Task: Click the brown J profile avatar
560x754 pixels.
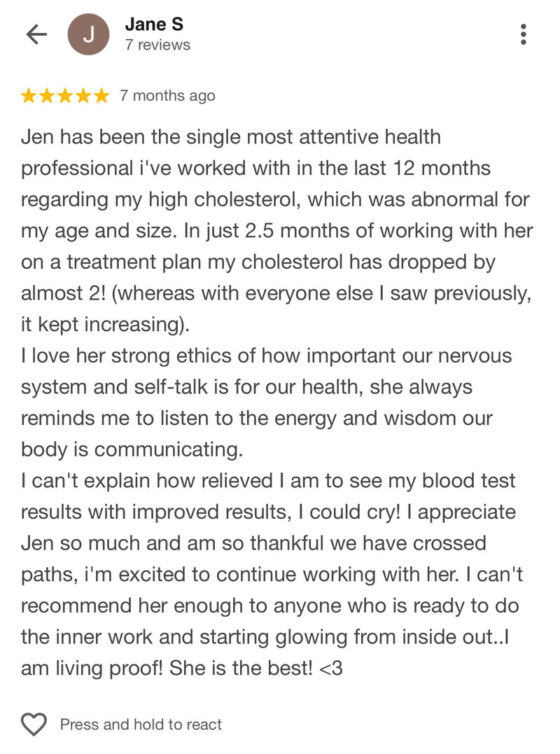Action: pos(88,34)
